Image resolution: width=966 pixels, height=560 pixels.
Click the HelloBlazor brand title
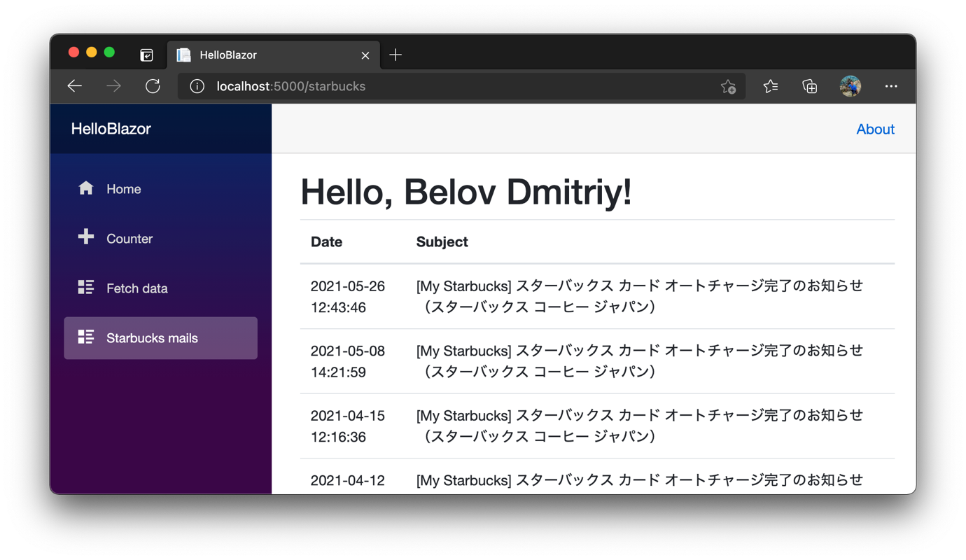tap(111, 129)
